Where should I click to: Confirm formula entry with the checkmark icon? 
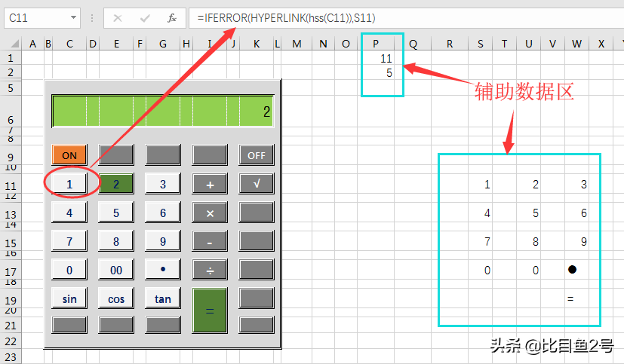[x=145, y=18]
